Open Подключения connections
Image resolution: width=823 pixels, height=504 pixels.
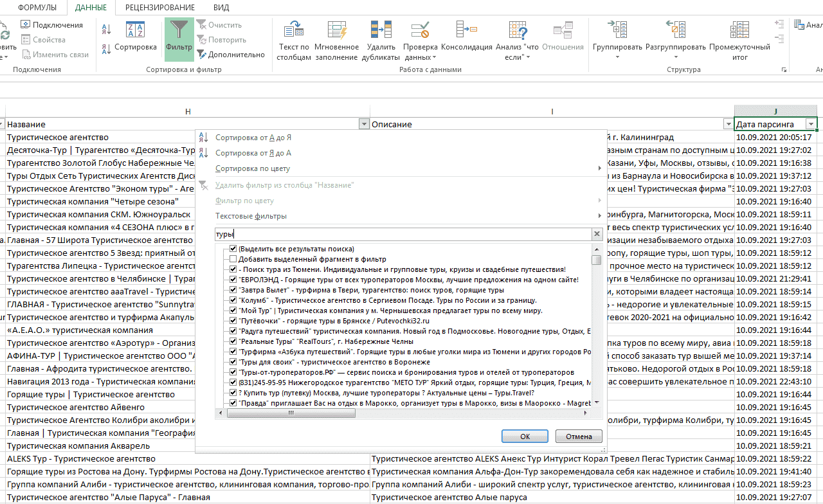(x=51, y=25)
